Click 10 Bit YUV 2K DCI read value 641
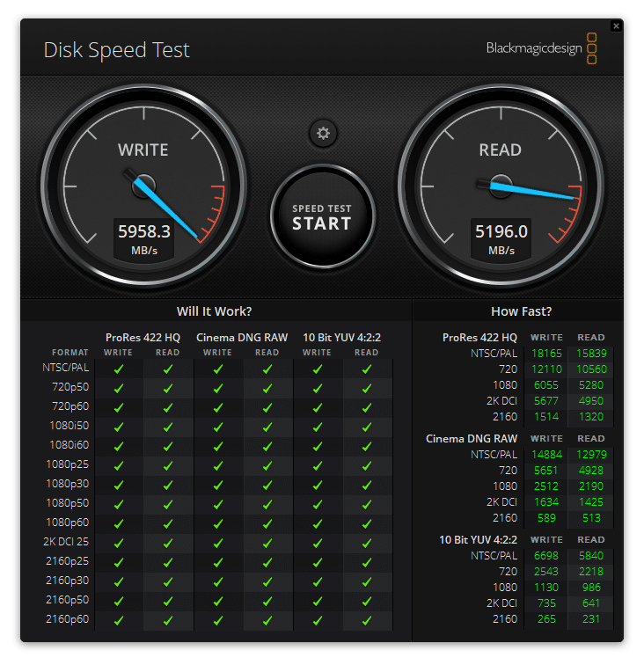 591,603
